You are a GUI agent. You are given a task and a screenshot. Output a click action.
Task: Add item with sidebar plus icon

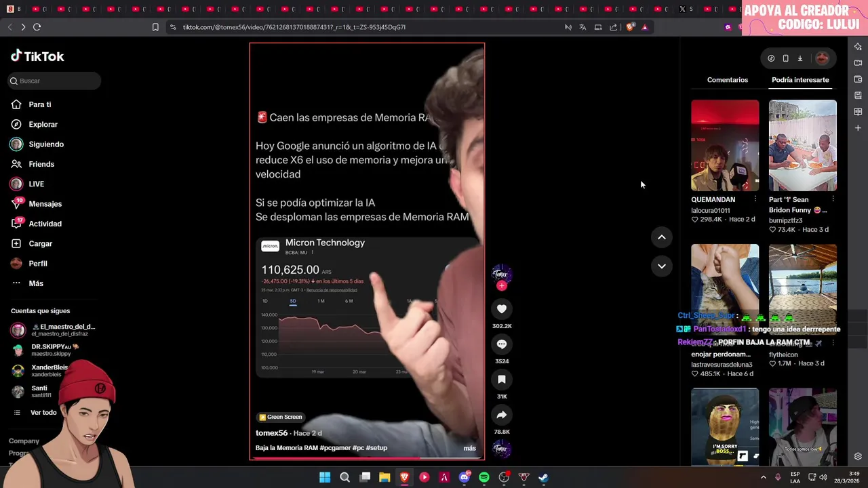tap(858, 128)
